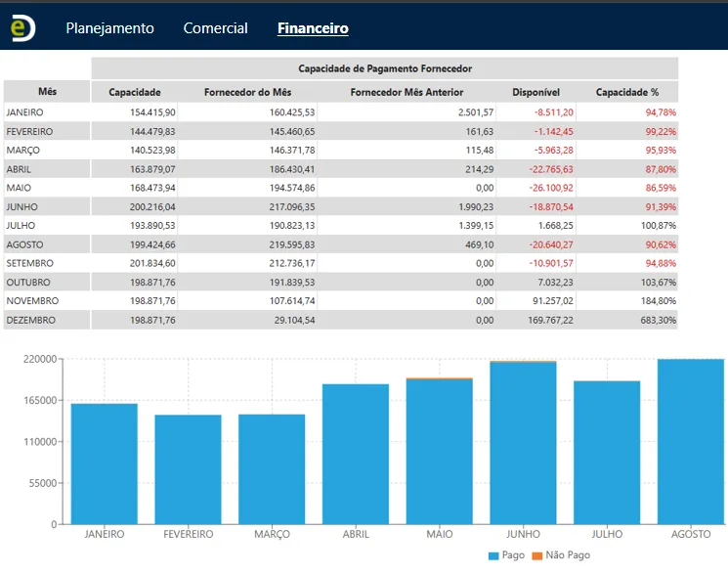
Task: Click the JANEIRO bar in the chart
Action: click(x=105, y=463)
